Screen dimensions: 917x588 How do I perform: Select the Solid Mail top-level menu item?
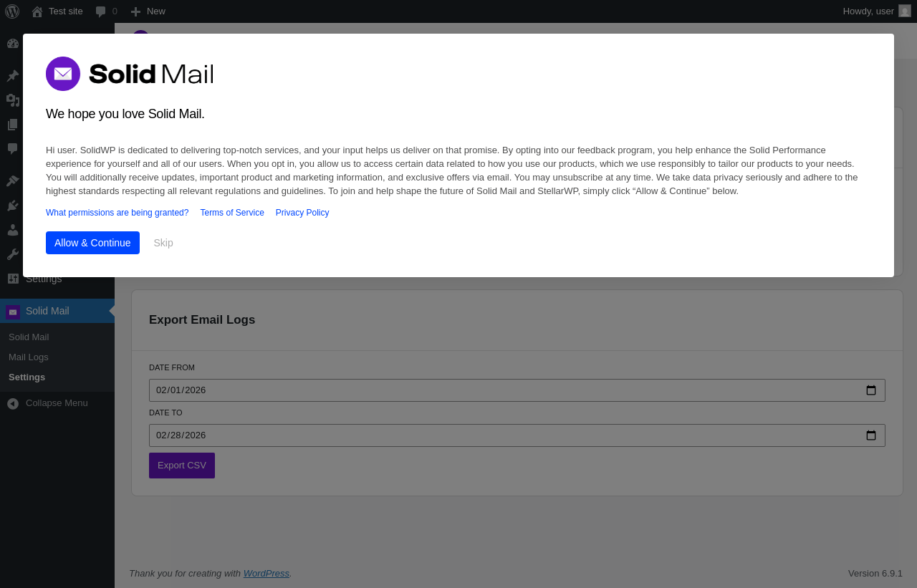tap(57, 311)
